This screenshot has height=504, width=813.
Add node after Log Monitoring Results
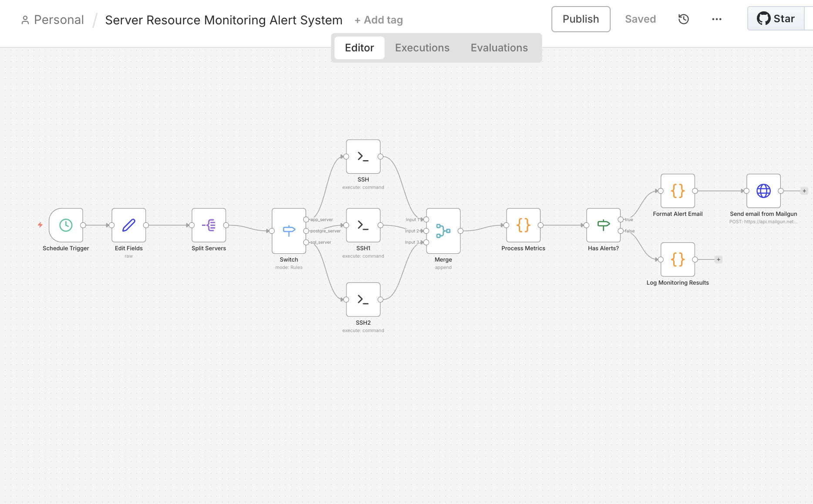719,259
